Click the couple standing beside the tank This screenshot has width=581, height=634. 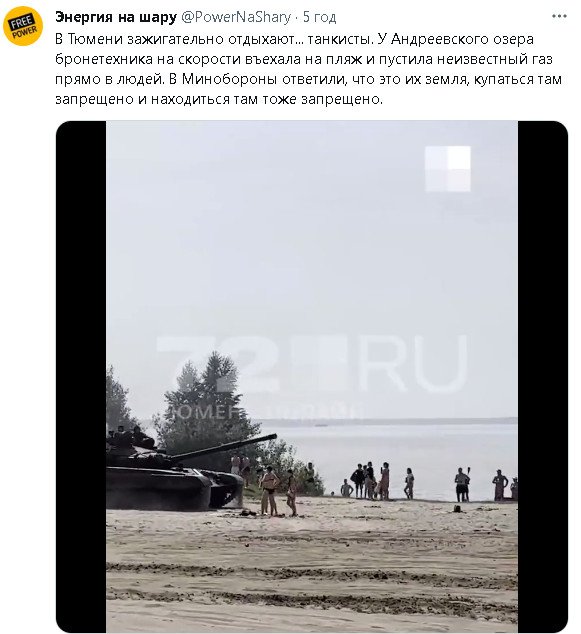279,491
